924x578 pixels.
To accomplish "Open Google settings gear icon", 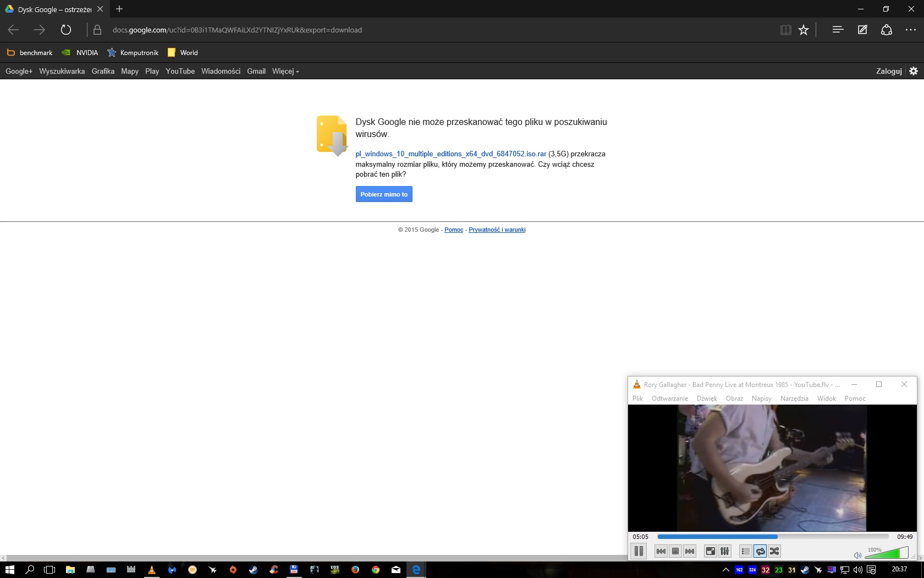I will 914,71.
